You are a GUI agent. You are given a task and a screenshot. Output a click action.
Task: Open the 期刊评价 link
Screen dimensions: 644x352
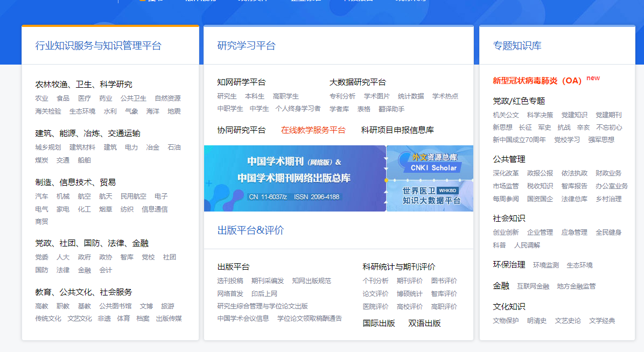(x=409, y=281)
